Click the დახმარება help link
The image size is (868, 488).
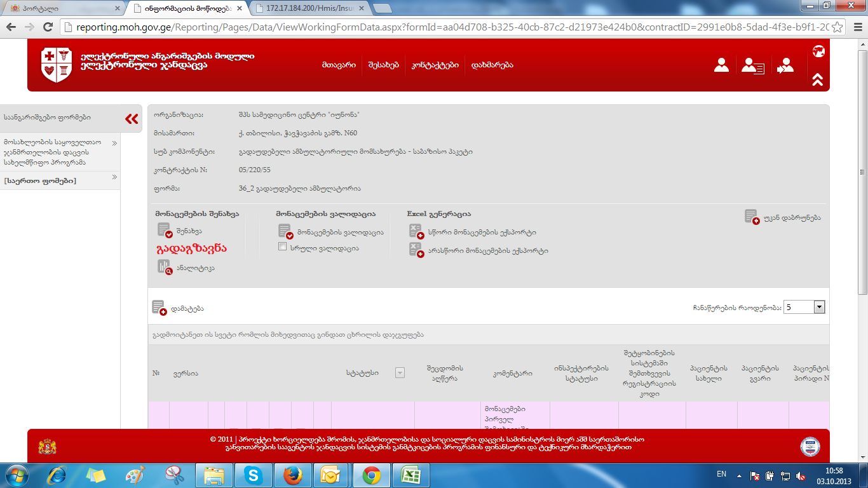[492, 65]
